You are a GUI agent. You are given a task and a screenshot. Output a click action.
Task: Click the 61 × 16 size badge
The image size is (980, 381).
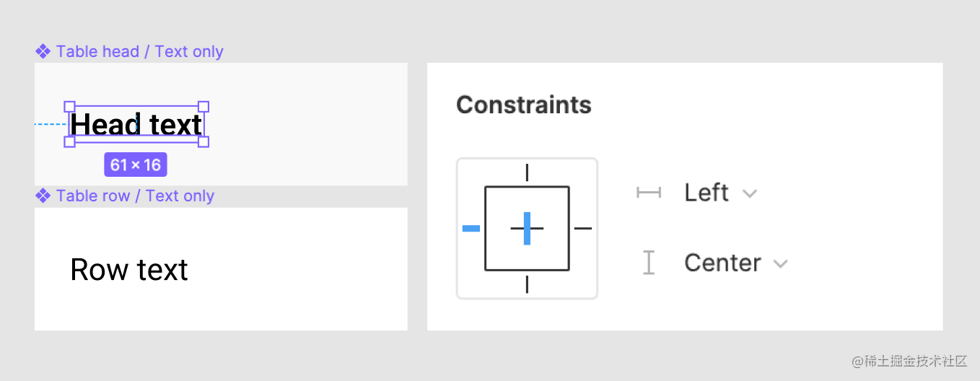click(136, 165)
